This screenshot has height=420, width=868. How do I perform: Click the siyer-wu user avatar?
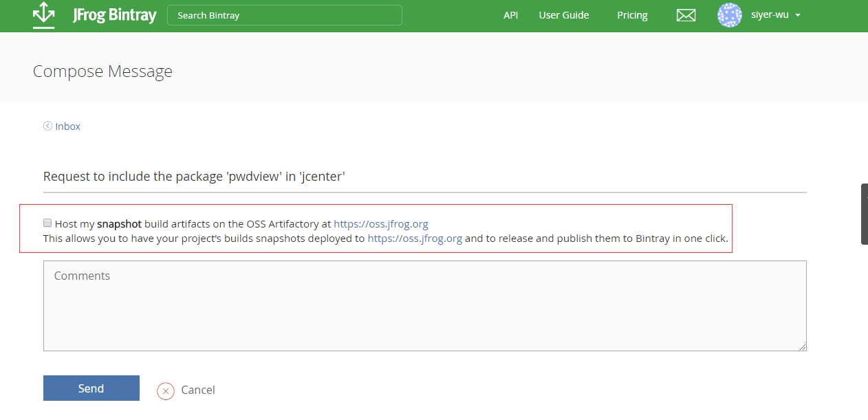[730, 15]
